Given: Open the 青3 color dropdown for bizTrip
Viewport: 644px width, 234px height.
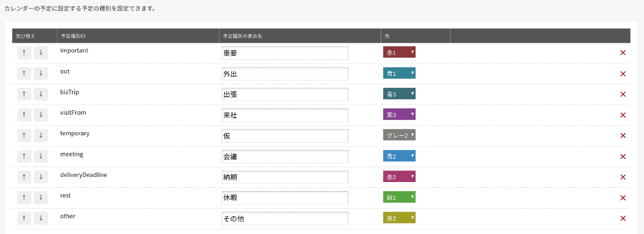Looking at the screenshot, I should click(x=399, y=94).
